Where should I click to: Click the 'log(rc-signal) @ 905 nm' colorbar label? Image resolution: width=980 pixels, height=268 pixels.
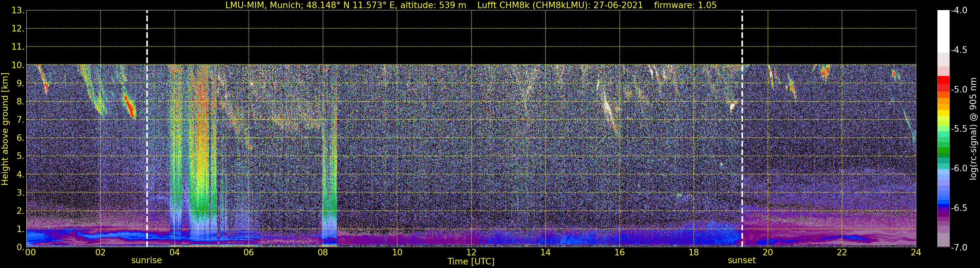(973, 129)
